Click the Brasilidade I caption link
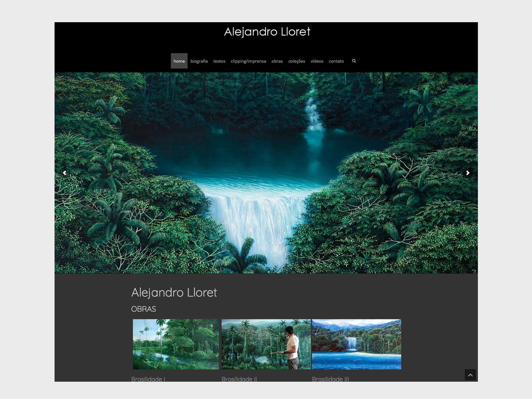 148,379
